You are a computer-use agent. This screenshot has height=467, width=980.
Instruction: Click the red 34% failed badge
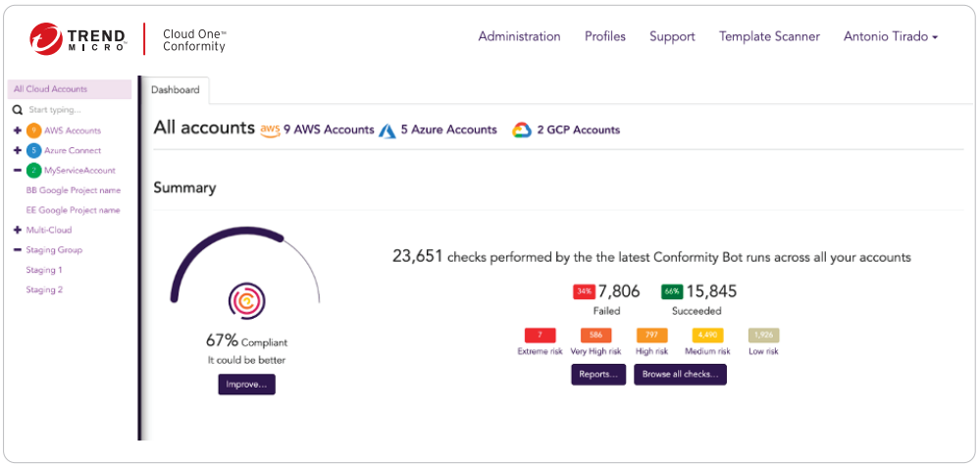pos(584,292)
